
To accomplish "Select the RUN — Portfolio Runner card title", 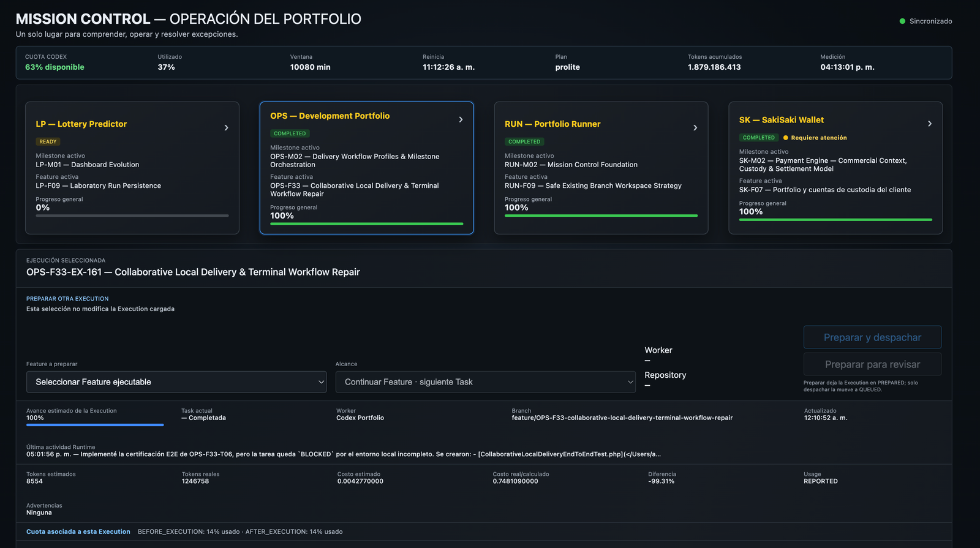I will (x=552, y=124).
